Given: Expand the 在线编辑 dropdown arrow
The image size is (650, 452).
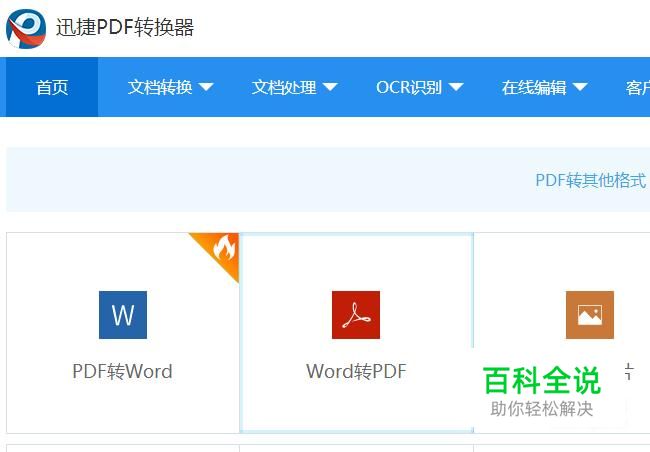Looking at the screenshot, I should (x=580, y=87).
